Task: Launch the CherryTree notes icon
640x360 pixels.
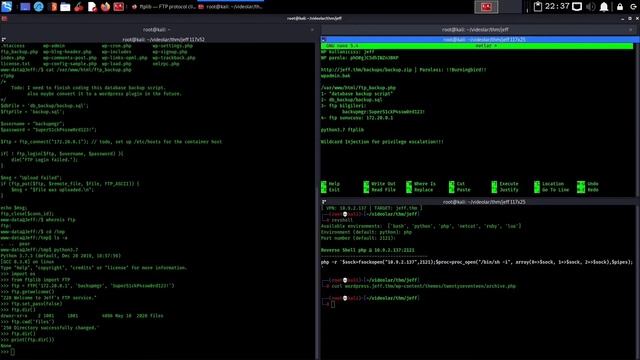Action: click(x=79, y=7)
